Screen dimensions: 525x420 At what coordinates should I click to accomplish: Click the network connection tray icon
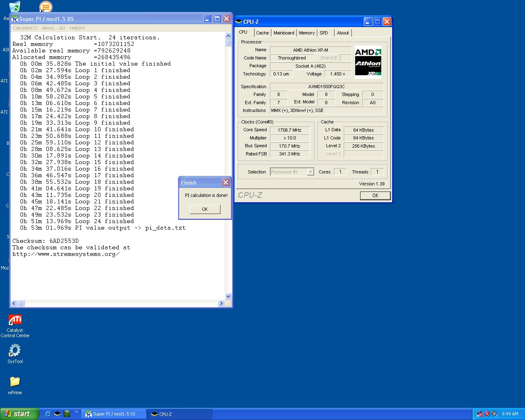point(479,414)
